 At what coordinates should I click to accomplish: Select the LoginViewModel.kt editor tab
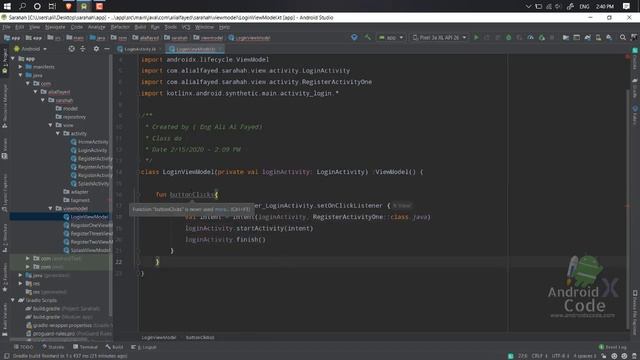[x=195, y=49]
